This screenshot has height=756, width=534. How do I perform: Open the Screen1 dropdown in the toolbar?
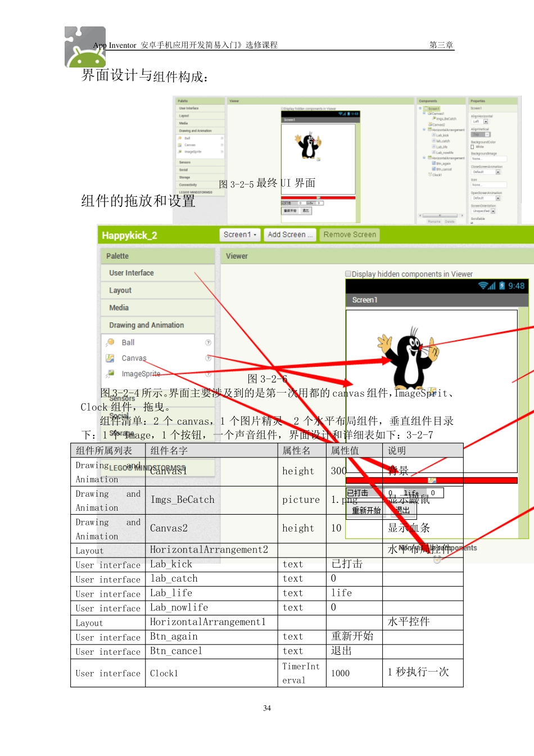click(240, 235)
